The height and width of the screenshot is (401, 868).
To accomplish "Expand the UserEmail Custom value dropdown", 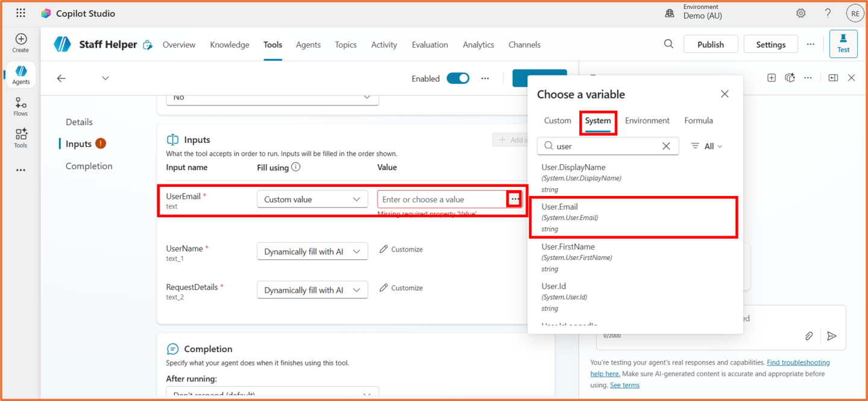I will click(312, 200).
